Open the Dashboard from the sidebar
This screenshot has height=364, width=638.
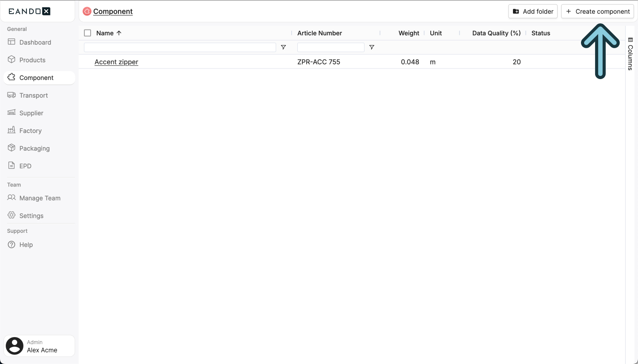point(34,42)
